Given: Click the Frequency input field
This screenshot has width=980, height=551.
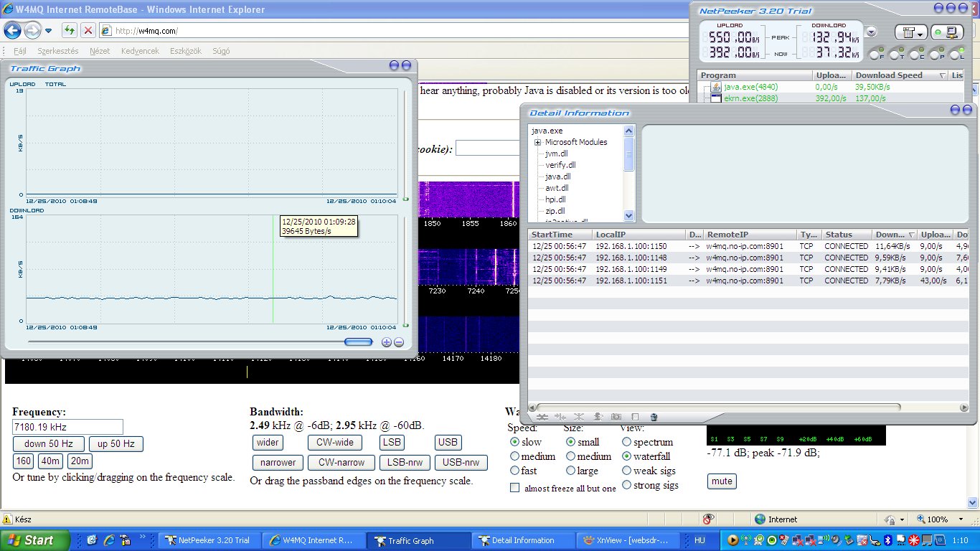Looking at the screenshot, I should pos(68,427).
